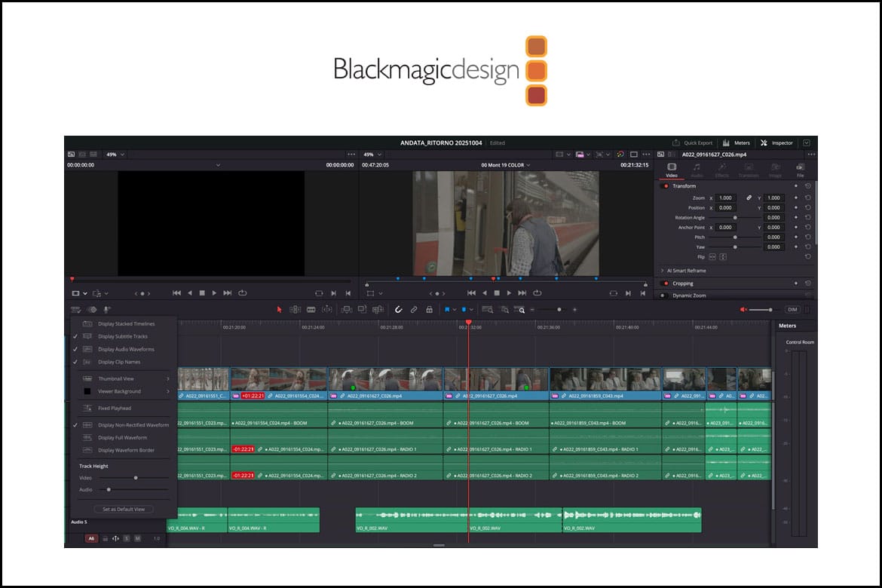
Task: Open the source viewer clip name dropdown chevron
Action: (219, 165)
